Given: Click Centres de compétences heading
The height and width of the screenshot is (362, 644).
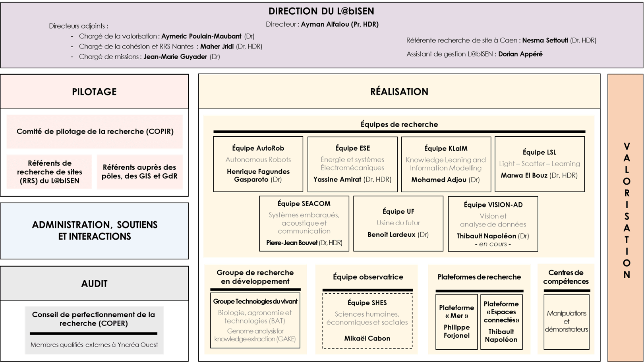Looking at the screenshot, I should tap(566, 277).
